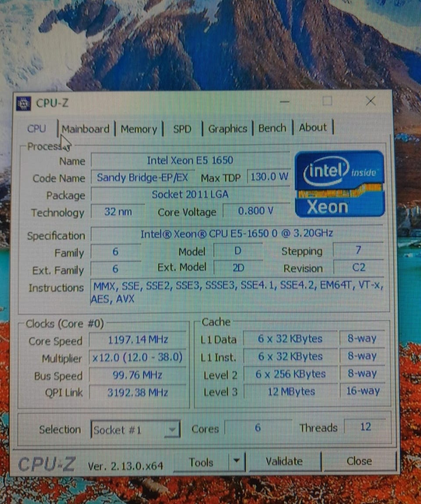
Task: Click the Level 2 value 6 x 256 KBytes
Action: coord(290,374)
